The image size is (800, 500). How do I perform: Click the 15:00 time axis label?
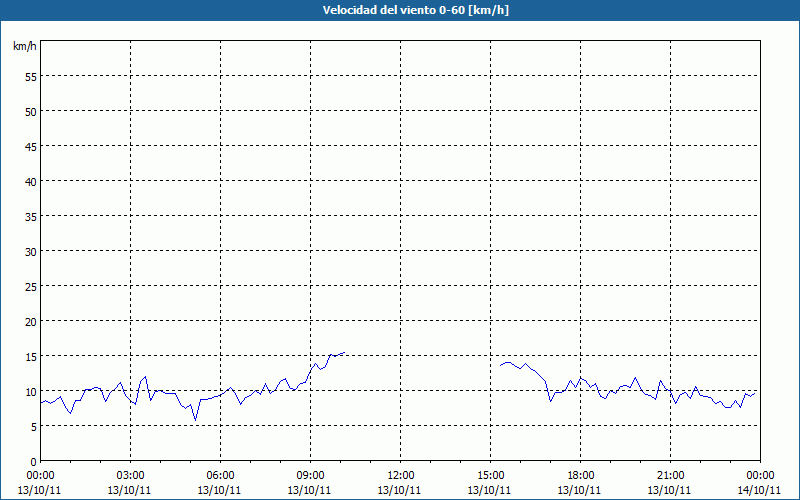[x=490, y=476]
